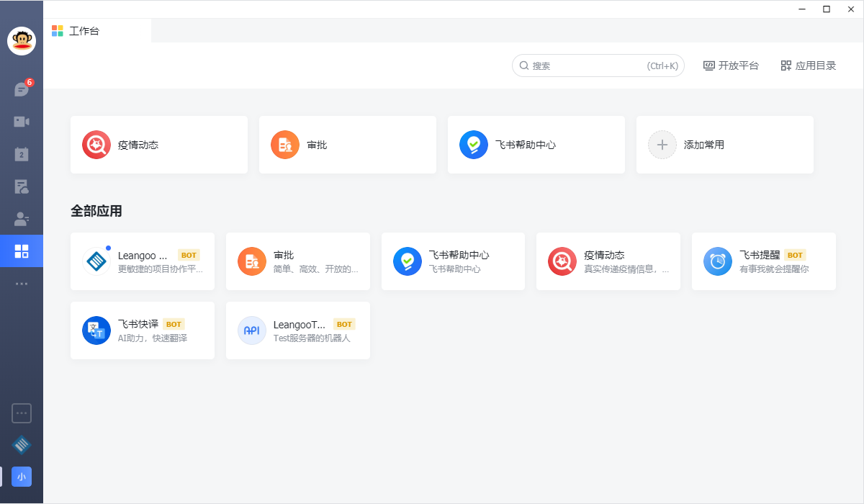Open 开放平台 link
Screen dimensions: 864x504
(x=731, y=66)
